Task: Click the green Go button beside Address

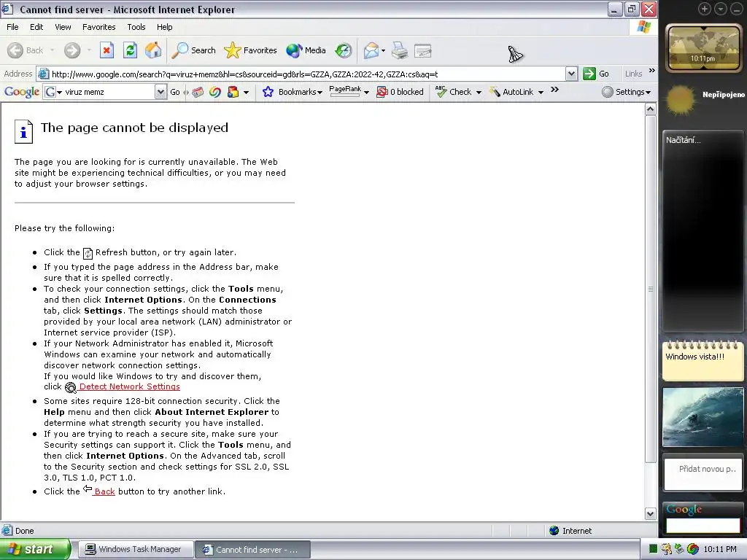Action: [596, 74]
